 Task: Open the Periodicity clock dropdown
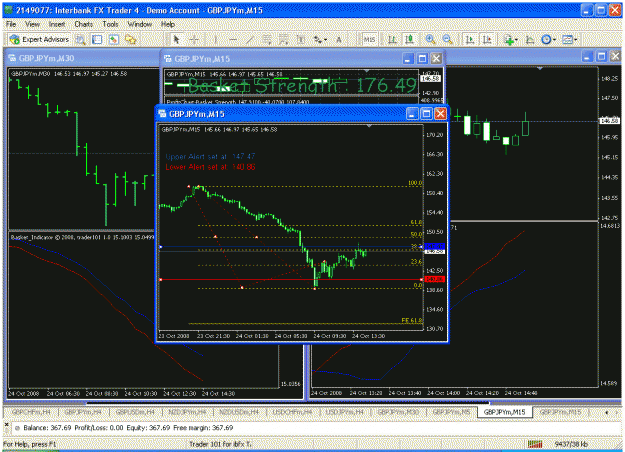click(x=548, y=39)
